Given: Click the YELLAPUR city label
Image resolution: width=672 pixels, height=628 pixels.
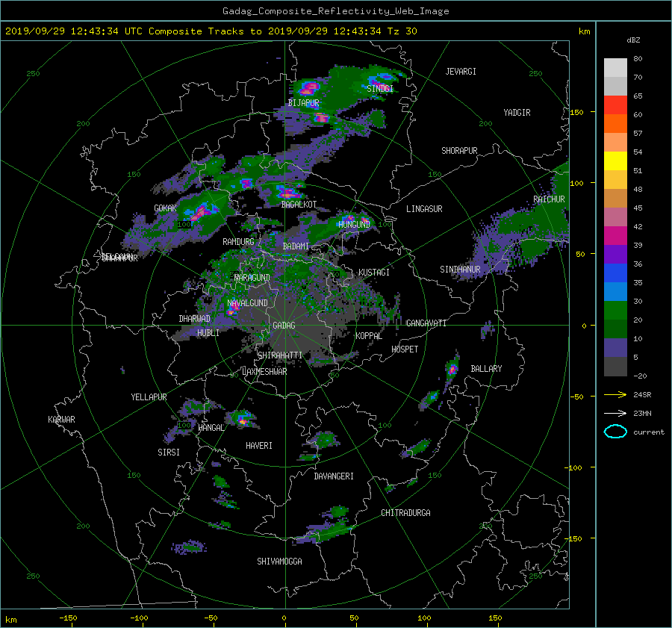Looking at the screenshot, I should coord(149,397).
